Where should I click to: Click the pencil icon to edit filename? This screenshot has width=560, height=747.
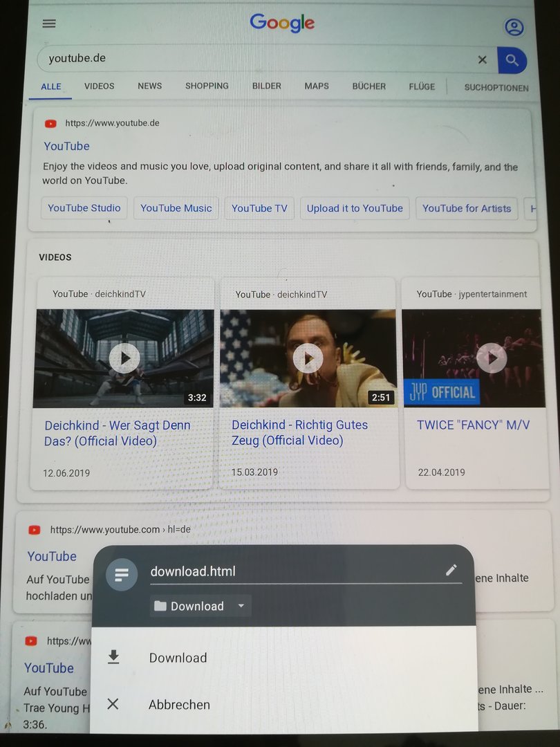(451, 570)
